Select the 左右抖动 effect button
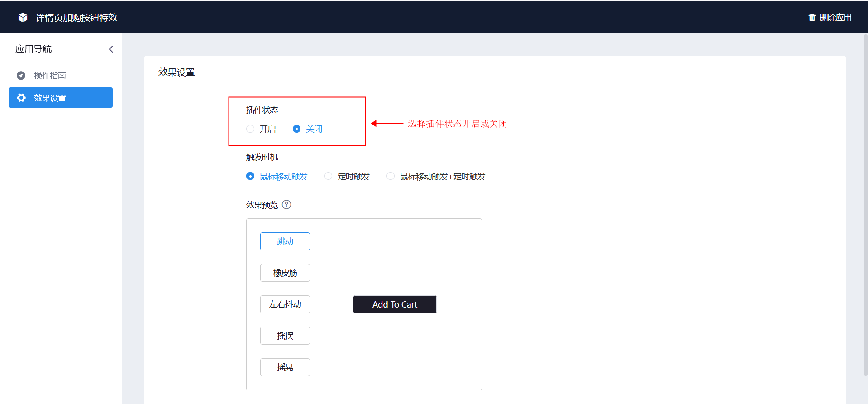868x404 pixels. click(285, 304)
